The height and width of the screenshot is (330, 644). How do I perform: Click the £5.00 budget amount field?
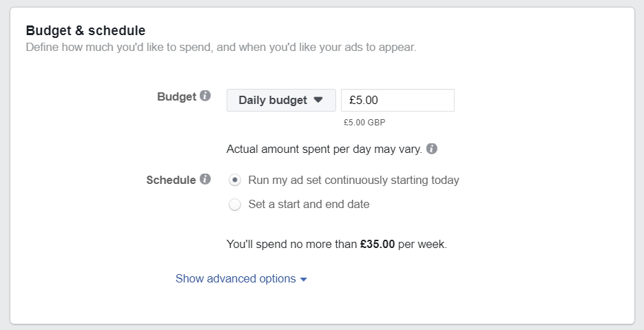point(397,101)
